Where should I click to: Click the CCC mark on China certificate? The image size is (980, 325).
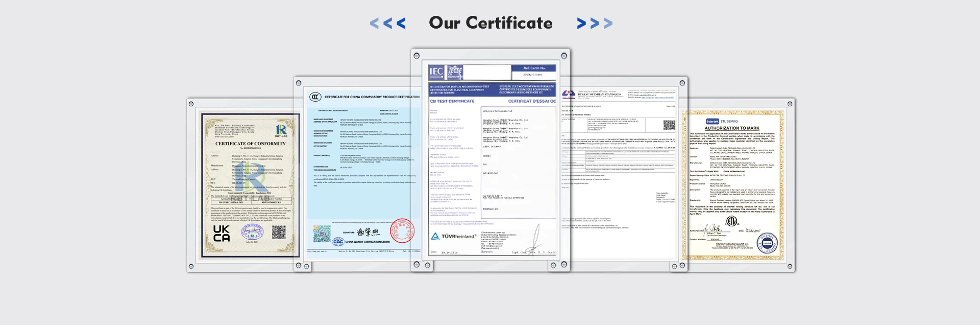click(315, 97)
